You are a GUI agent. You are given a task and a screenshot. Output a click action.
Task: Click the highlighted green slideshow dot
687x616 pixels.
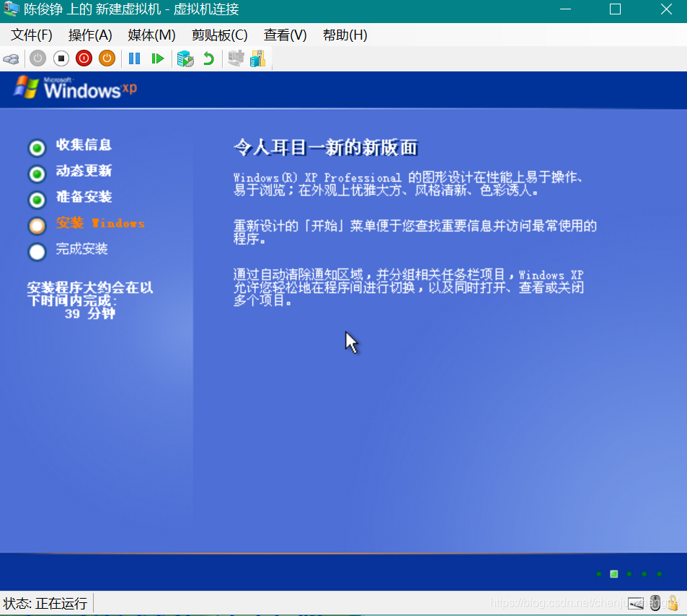(x=613, y=574)
